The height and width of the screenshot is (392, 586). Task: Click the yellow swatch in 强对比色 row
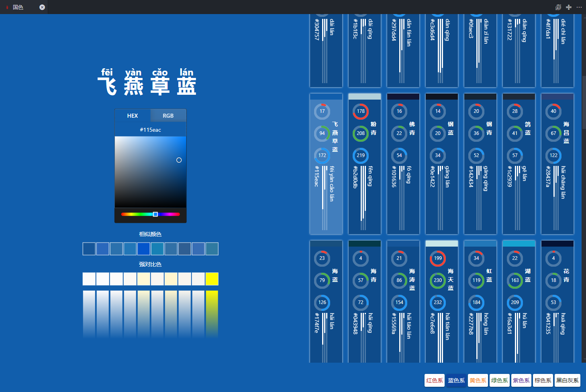coord(212,279)
